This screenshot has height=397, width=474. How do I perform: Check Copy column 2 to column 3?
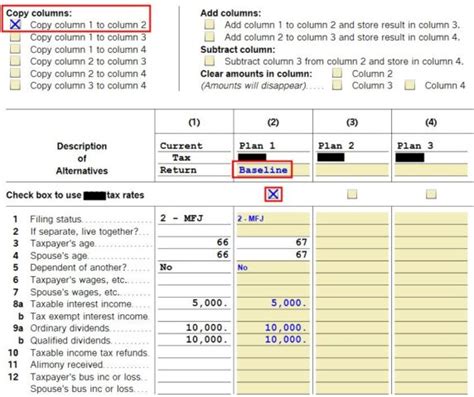(x=15, y=61)
